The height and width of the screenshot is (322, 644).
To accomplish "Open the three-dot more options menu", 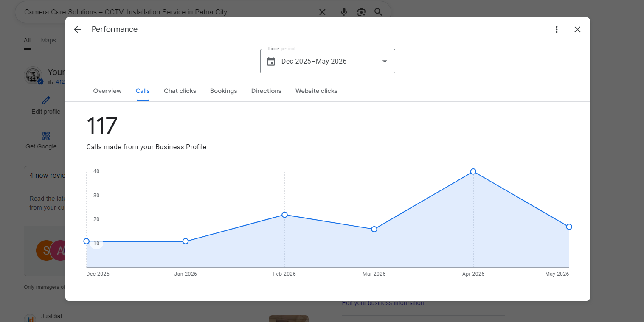I will (557, 29).
